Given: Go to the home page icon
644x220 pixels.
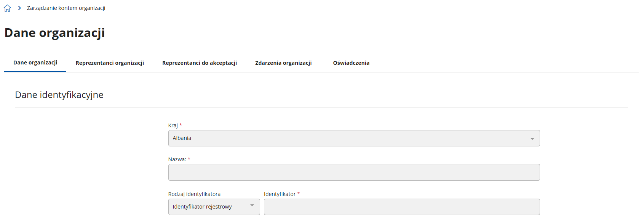Looking at the screenshot, I should pyautogui.click(x=7, y=8).
